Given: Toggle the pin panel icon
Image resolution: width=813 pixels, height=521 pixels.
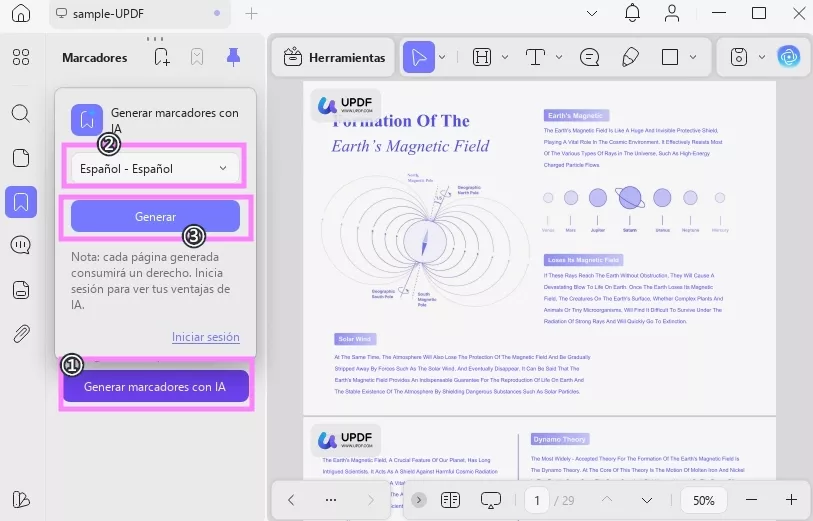Looking at the screenshot, I should (x=233, y=57).
